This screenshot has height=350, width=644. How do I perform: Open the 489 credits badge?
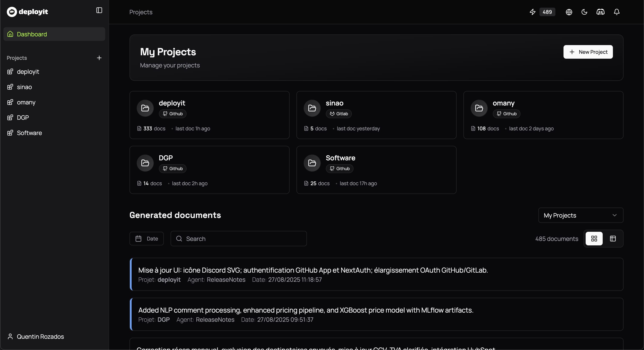[x=547, y=12]
